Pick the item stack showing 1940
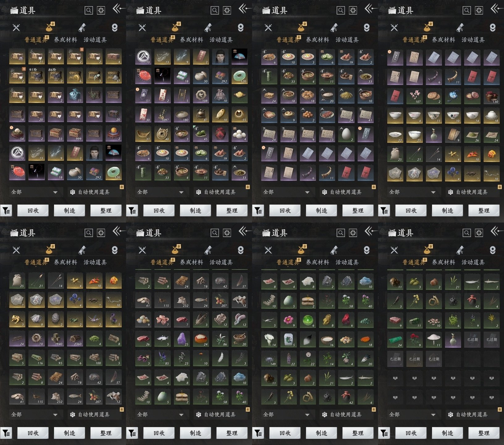This screenshot has height=445, width=504. (x=56, y=339)
